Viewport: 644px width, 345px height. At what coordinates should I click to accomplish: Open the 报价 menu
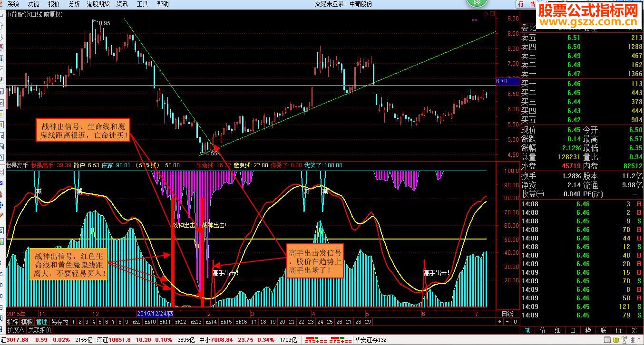[x=54, y=4]
